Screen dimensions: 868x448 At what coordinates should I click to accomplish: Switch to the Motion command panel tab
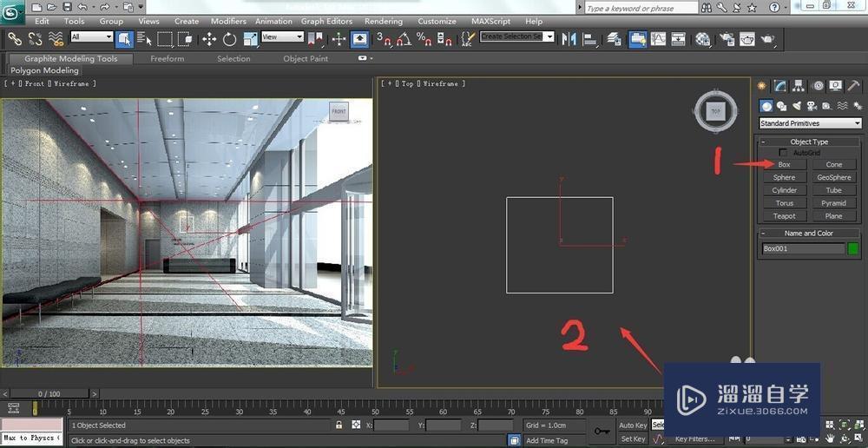817,86
